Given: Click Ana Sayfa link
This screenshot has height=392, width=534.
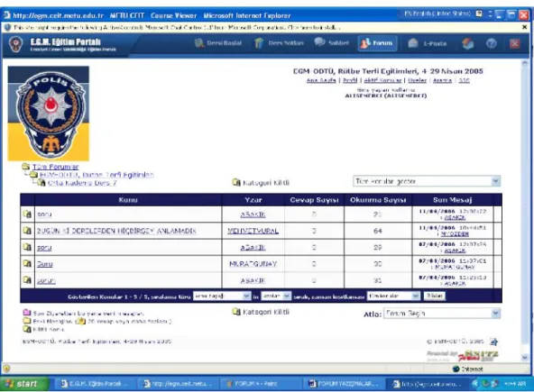Looking at the screenshot, I should 321,80.
